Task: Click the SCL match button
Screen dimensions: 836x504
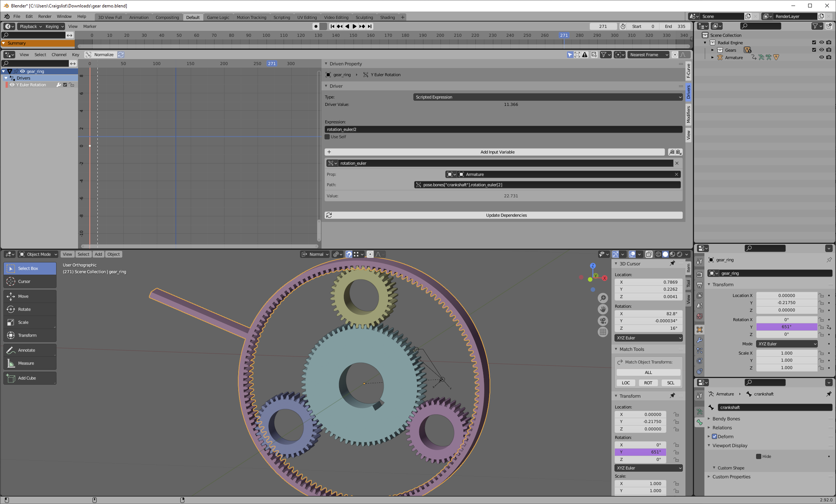Action: (x=671, y=383)
